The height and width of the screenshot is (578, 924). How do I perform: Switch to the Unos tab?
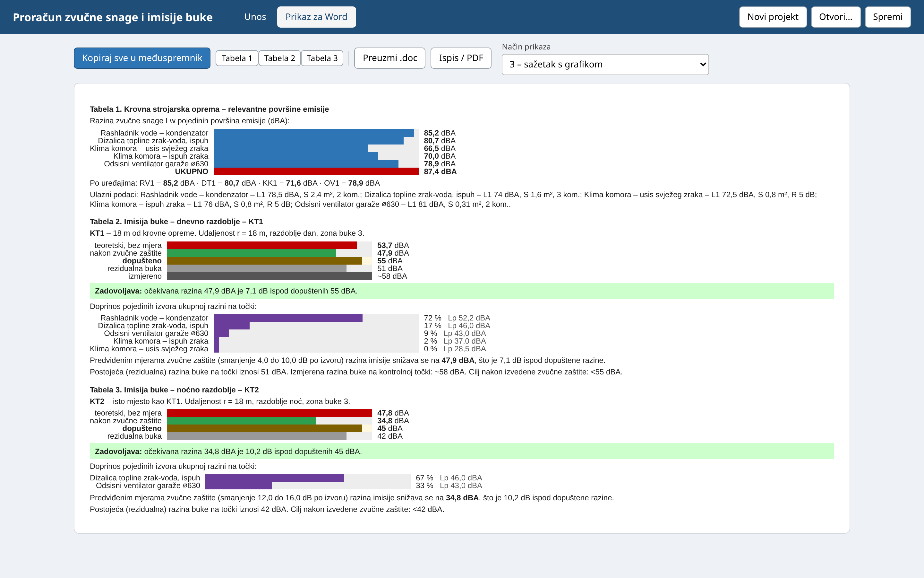pyautogui.click(x=255, y=17)
